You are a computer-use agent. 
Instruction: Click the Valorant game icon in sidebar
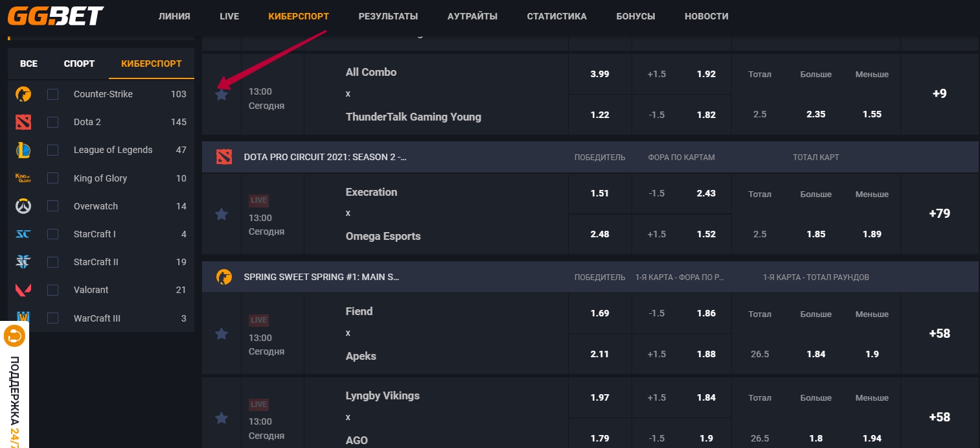tap(23, 290)
